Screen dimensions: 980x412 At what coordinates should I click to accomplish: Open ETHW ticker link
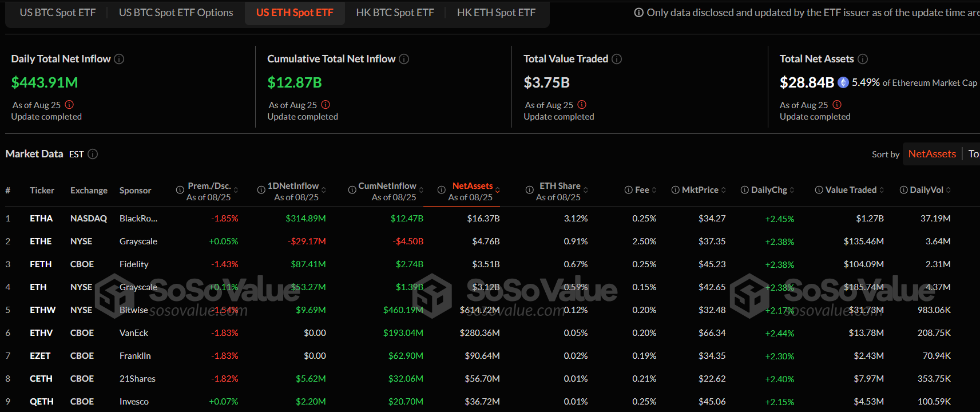[43, 310]
